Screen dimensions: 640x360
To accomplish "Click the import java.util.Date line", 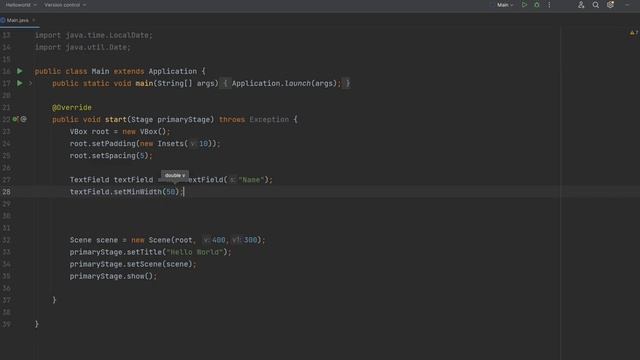I will [83, 47].
